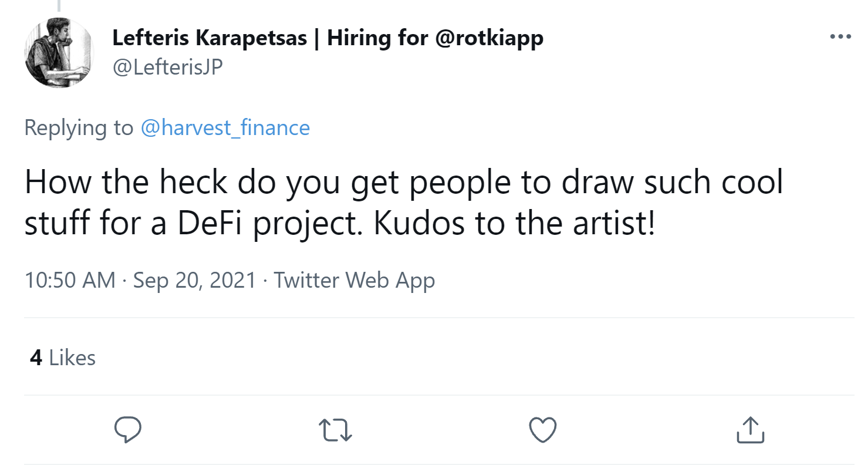This screenshot has height=465, width=868.
Task: Click '@rotkiapp' in the display name
Action: (489, 39)
